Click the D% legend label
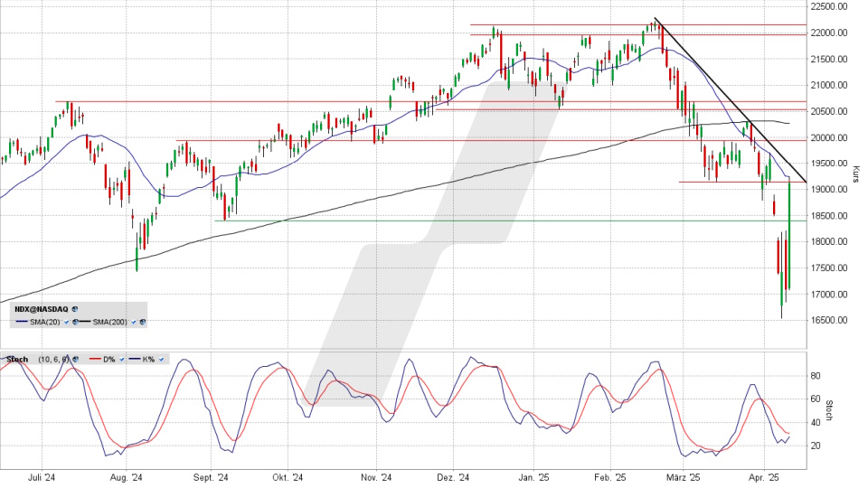 tap(109, 359)
